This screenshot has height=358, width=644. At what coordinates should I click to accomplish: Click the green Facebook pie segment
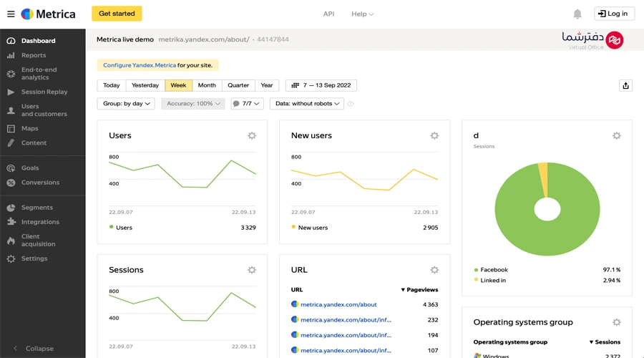[546, 238]
